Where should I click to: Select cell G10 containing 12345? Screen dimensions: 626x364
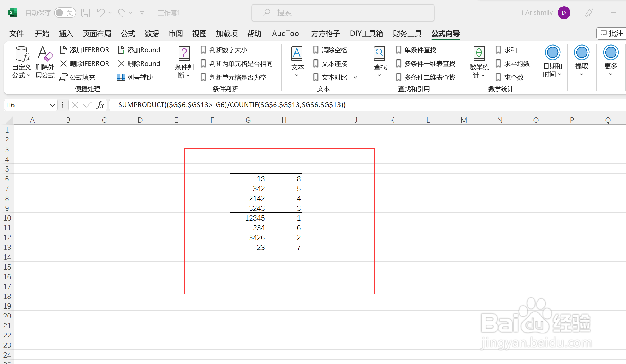(248, 218)
